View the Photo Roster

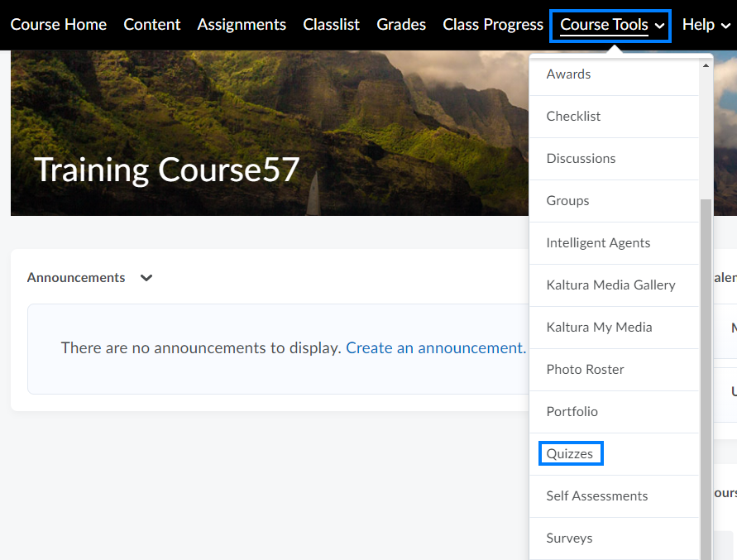pos(585,370)
